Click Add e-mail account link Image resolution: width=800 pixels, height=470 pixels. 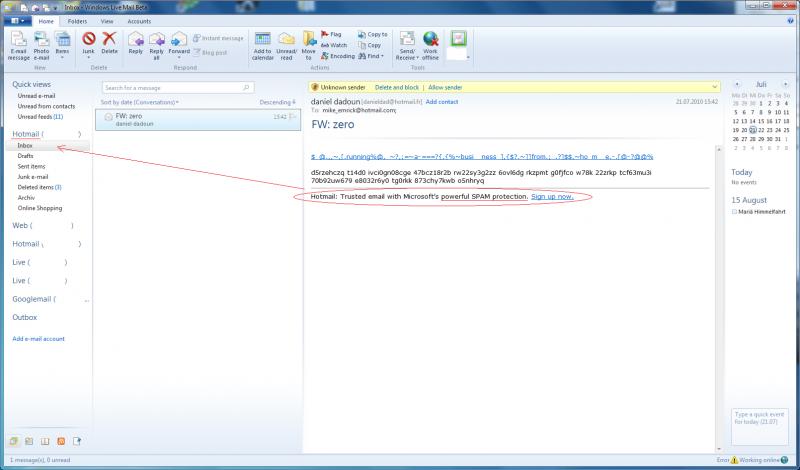[x=38, y=339]
